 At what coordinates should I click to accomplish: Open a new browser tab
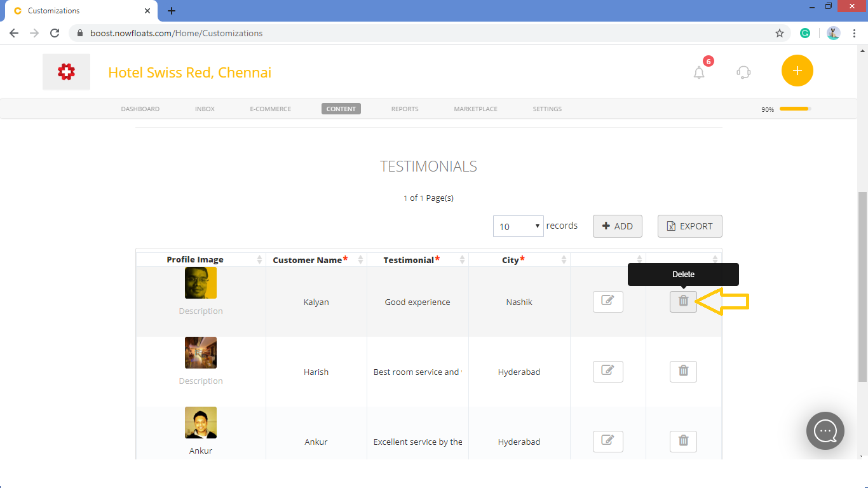(172, 11)
